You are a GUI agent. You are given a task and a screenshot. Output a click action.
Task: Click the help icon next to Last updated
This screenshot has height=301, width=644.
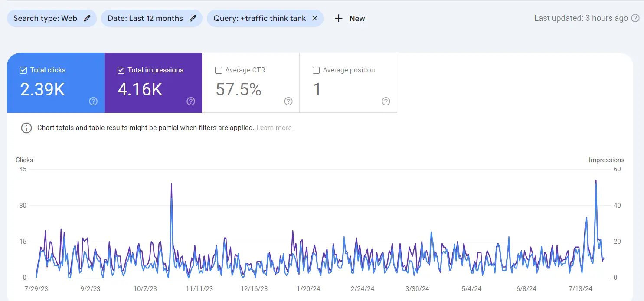click(635, 18)
